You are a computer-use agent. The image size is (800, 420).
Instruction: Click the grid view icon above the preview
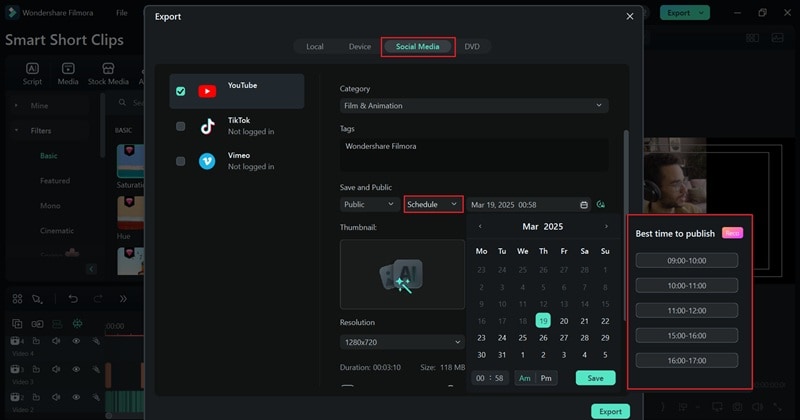pos(752,38)
